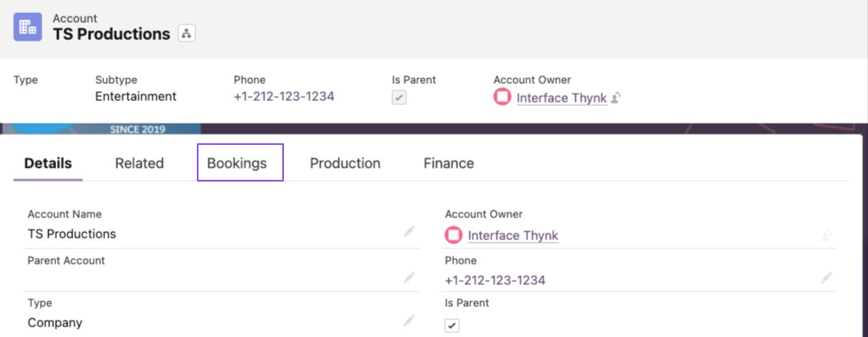This screenshot has width=868, height=337.
Task: Toggle the Is Parent checkbox in header
Action: [x=399, y=98]
